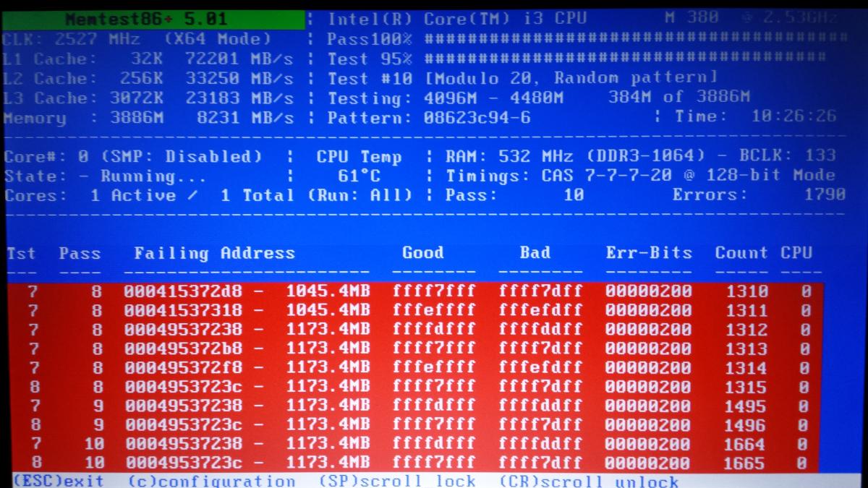Click the total Errors value 1790
This screenshot has width=868, height=488.
(x=825, y=194)
